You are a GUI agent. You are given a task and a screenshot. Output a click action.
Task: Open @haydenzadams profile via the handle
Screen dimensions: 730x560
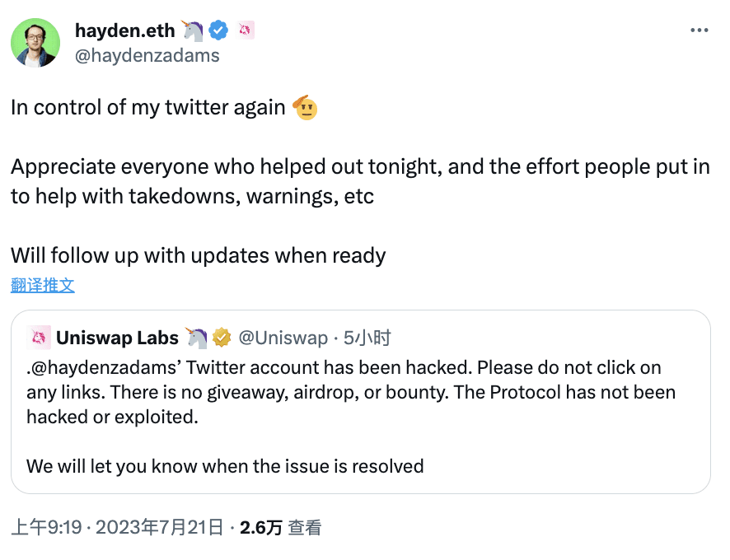[x=147, y=55]
